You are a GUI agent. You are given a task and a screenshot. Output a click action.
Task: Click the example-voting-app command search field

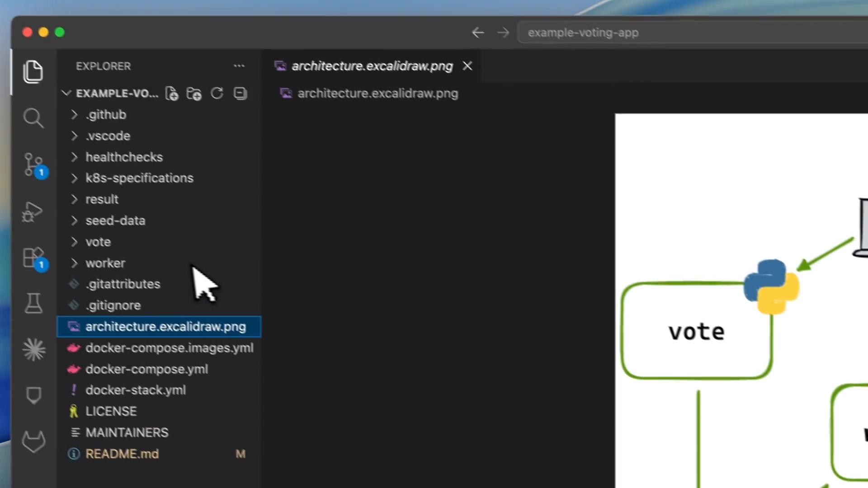click(x=693, y=33)
